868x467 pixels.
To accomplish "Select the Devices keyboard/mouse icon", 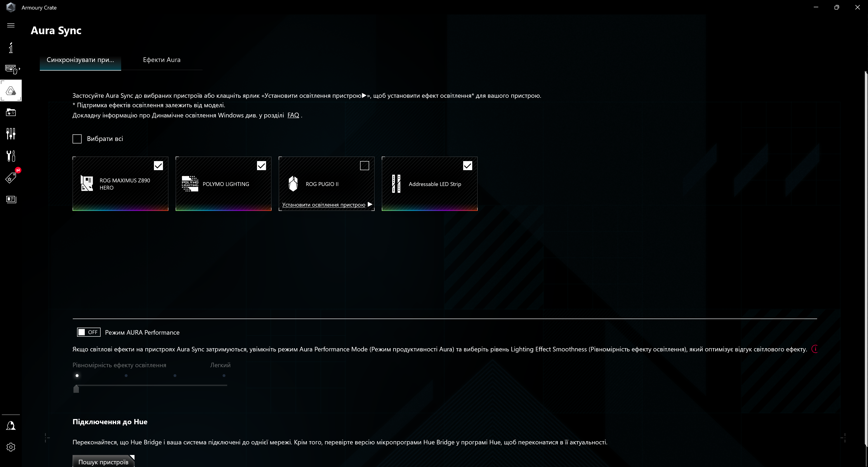I will (x=11, y=69).
